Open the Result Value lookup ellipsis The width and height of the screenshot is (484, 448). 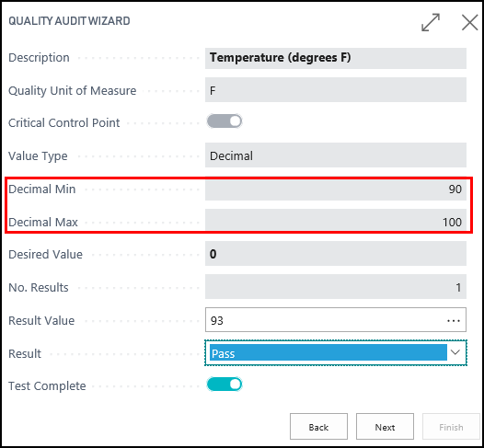453,321
